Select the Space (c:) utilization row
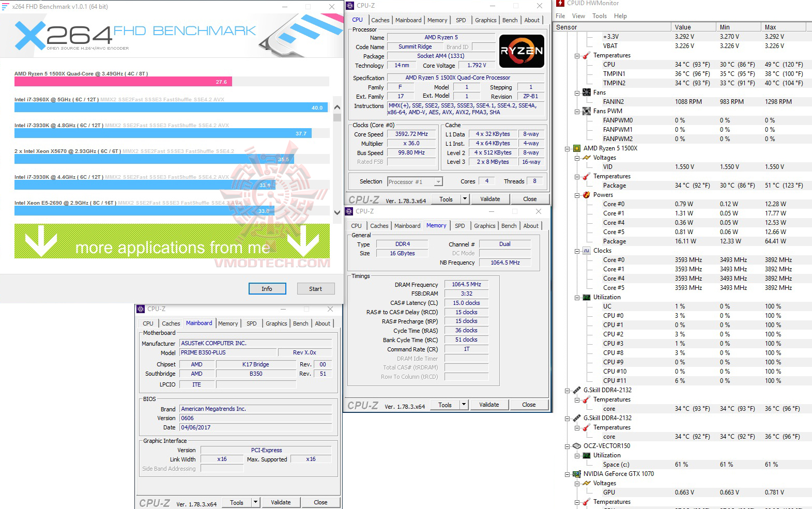This screenshot has height=509, width=812. point(683,465)
